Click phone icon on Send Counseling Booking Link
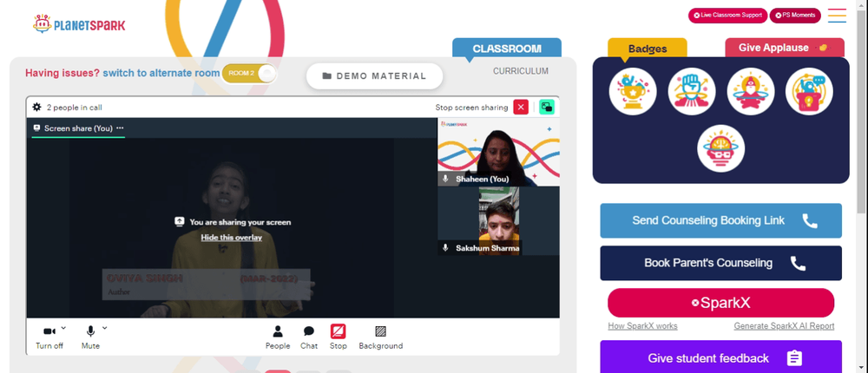Image resolution: width=868 pixels, height=373 pixels. coord(810,221)
